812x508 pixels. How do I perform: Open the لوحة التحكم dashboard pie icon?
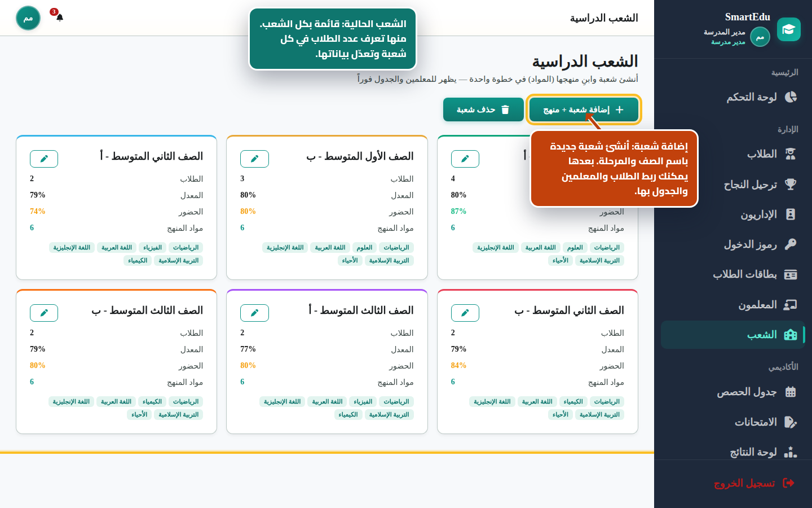[791, 97]
